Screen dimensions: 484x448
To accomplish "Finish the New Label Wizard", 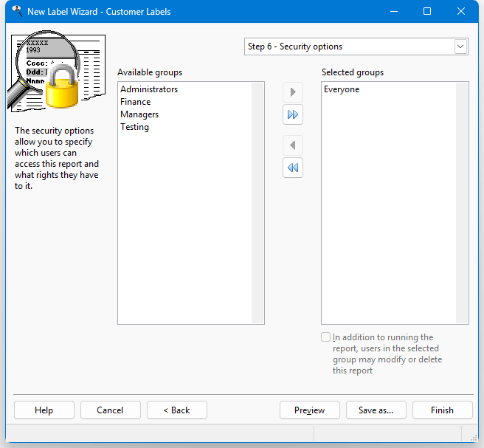I will tap(442, 410).
